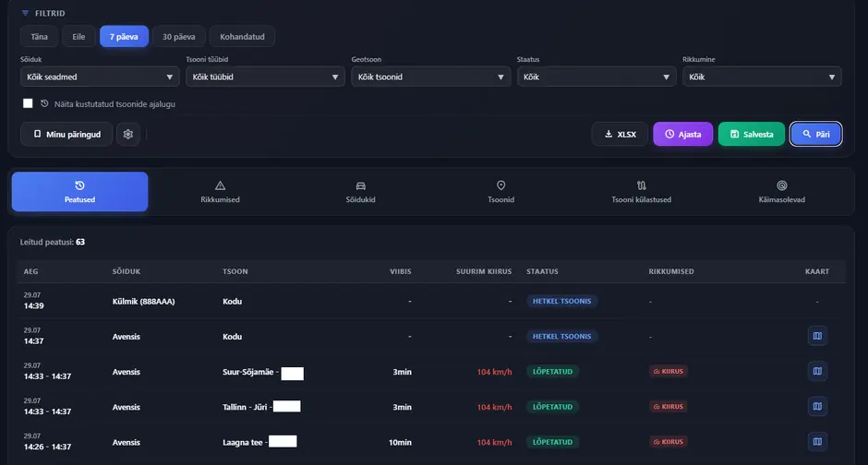Open map for Laagna tee stop row
The width and height of the screenshot is (868, 465).
pos(817,442)
